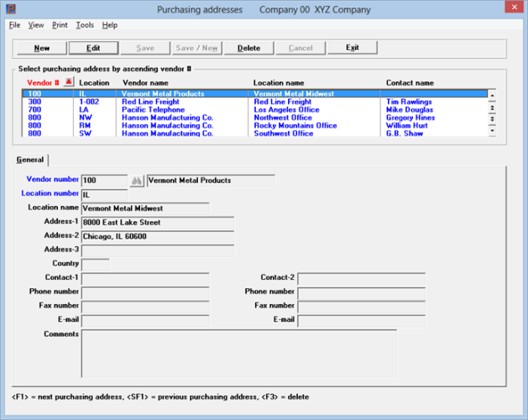Click the Mike Douglas contact cell
This screenshot has height=420, width=528.
coord(410,109)
